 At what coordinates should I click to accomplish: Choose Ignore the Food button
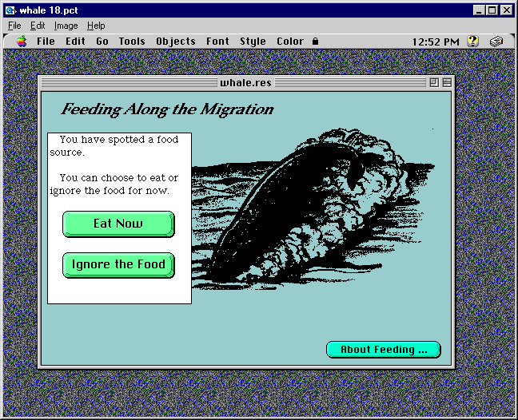[x=118, y=265]
